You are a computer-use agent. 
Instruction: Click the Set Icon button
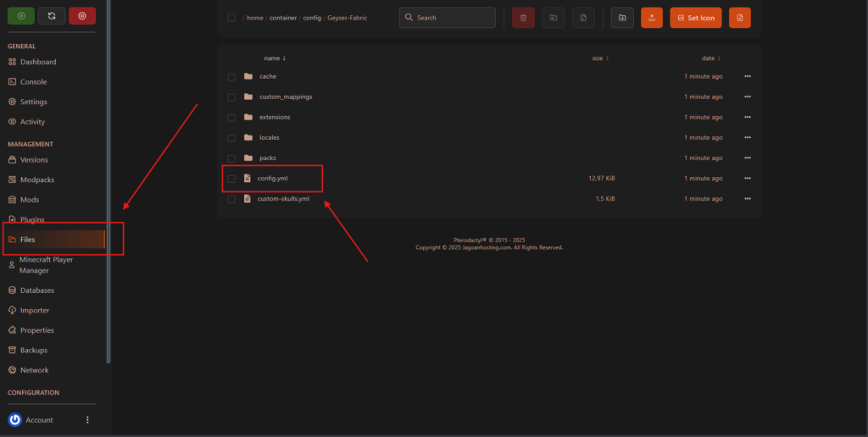tap(695, 18)
